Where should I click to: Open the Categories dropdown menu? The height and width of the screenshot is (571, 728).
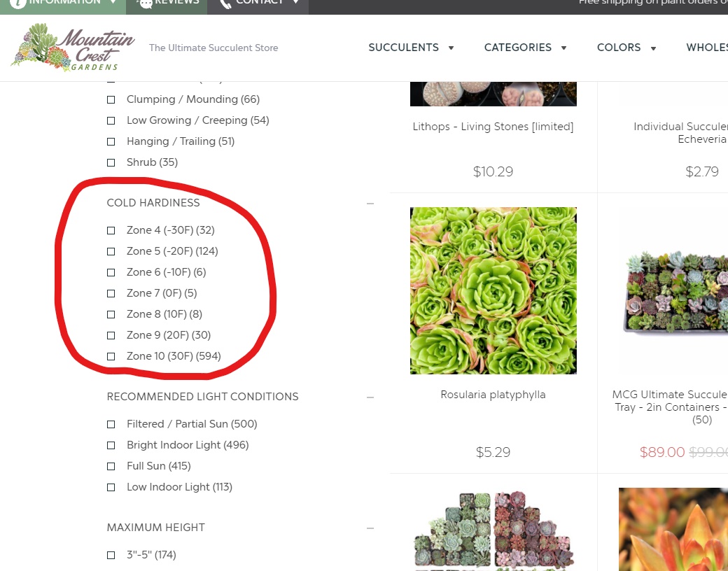click(525, 48)
